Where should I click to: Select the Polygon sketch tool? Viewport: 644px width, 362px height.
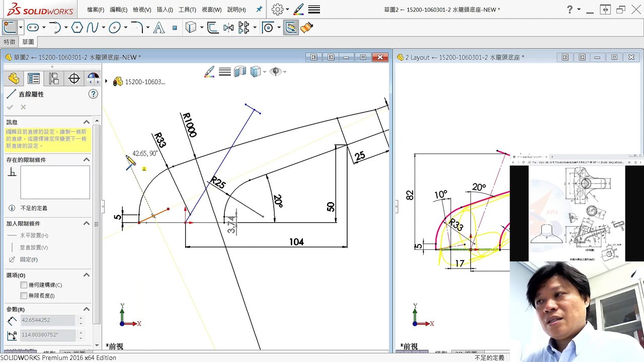pos(76,28)
